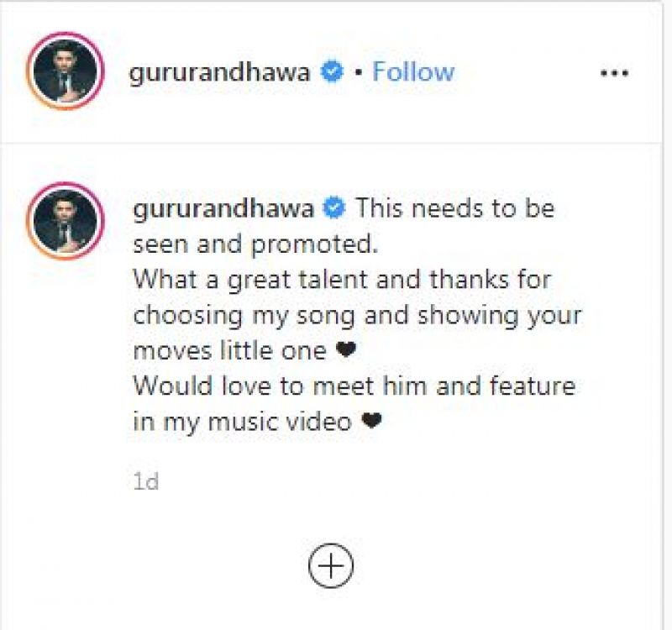This screenshot has width=672, height=630.
Task: Click the verified badge in the caption
Action: 334,208
